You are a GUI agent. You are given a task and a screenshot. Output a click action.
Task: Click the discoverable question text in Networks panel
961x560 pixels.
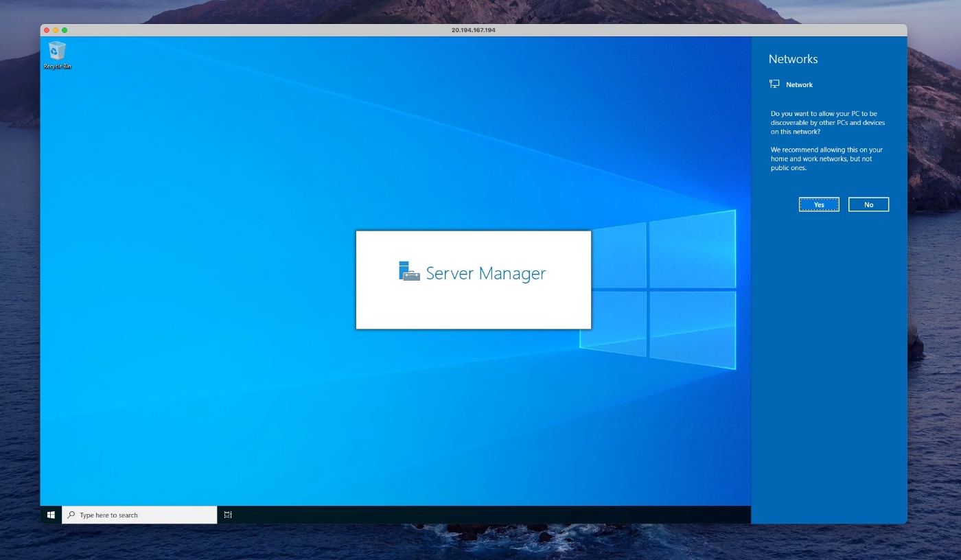pos(828,122)
